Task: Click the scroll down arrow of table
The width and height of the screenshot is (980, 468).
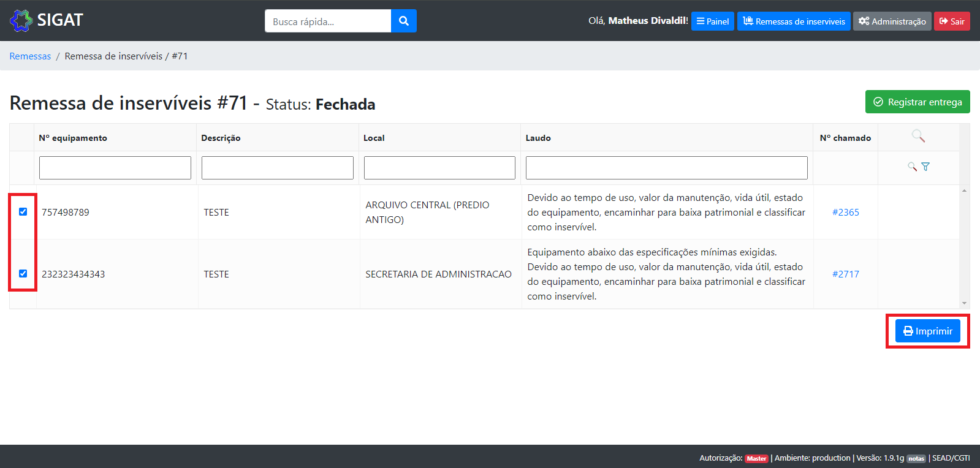Action: pos(964,303)
